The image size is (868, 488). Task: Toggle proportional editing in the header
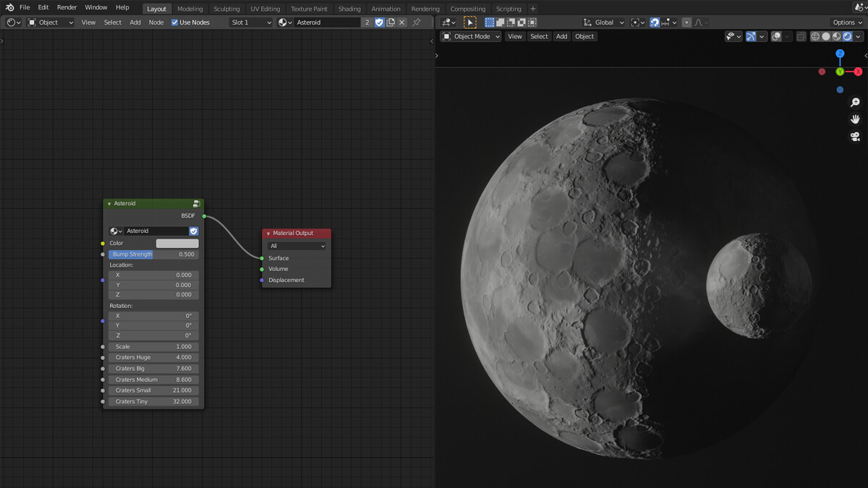point(686,22)
